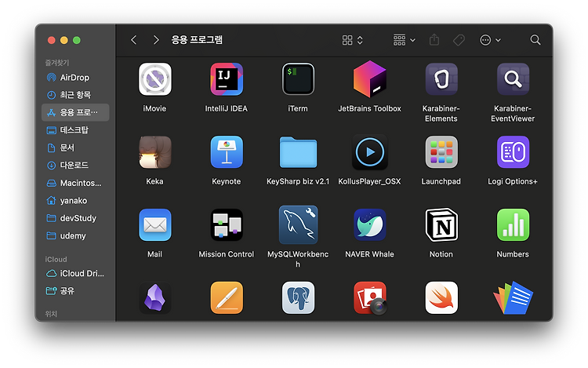Open the icon view switcher dropdown

[353, 40]
